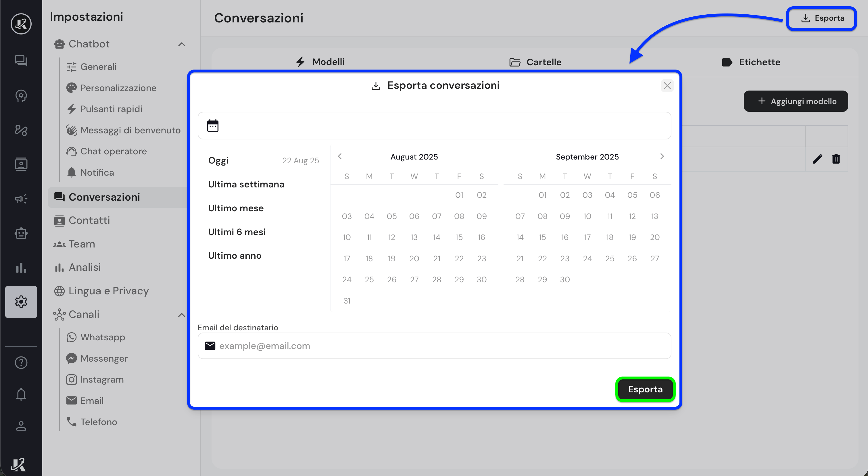This screenshot has width=868, height=476.
Task: Go to previous month in calendar
Action: click(340, 156)
